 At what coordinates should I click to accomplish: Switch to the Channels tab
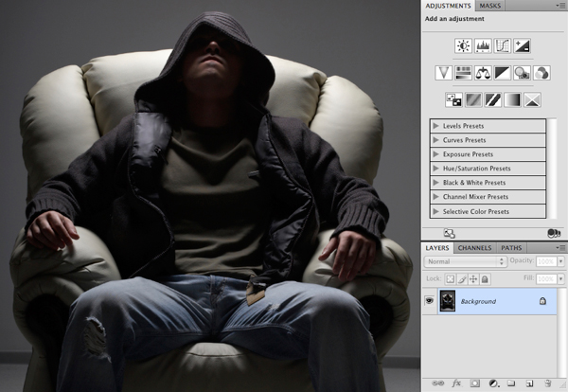474,248
